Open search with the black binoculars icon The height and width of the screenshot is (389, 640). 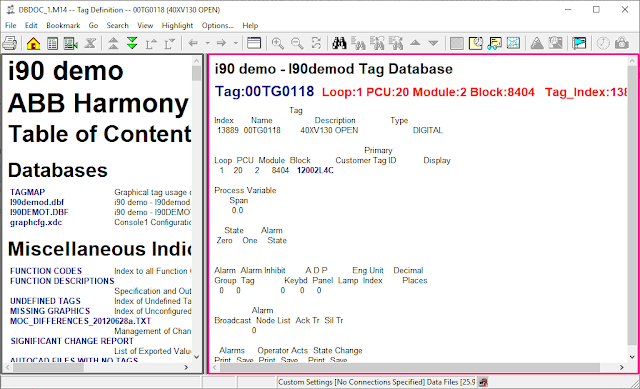coord(339,43)
